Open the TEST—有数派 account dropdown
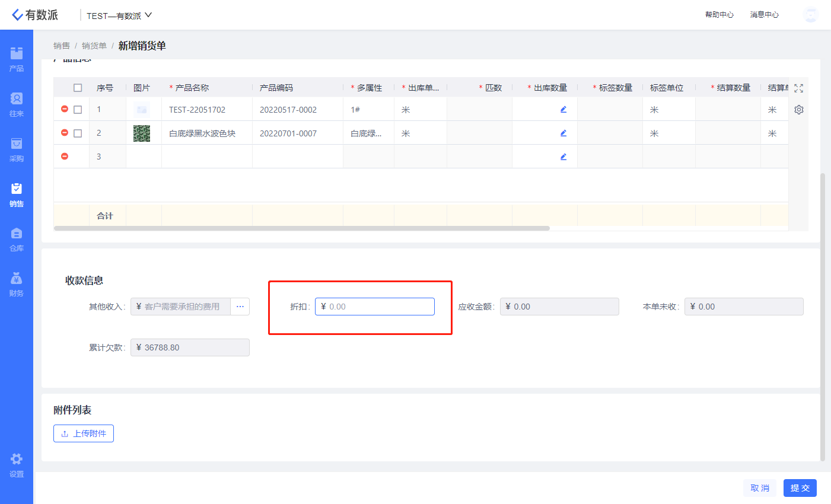Viewport: 831px width, 504px height. pyautogui.click(x=119, y=15)
